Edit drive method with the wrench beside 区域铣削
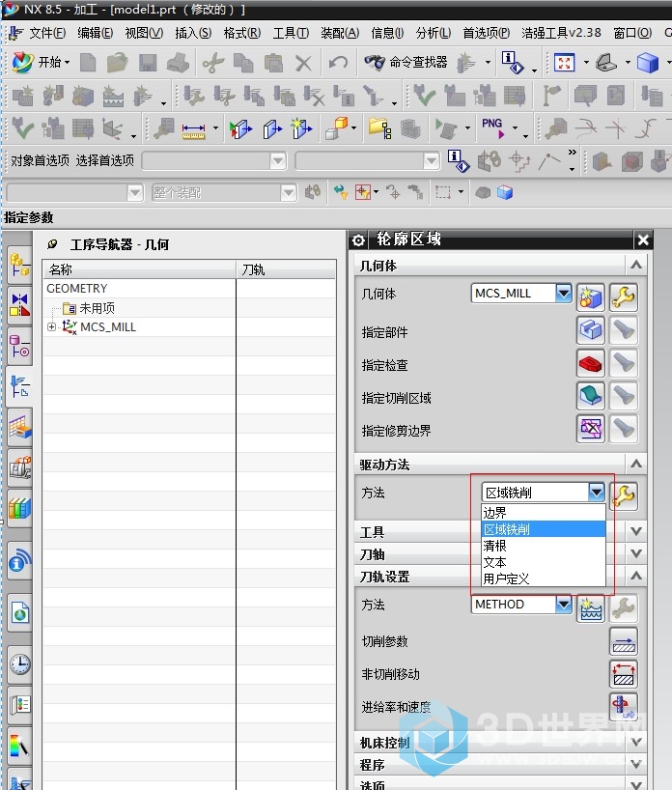The height and width of the screenshot is (790, 672). point(624,496)
